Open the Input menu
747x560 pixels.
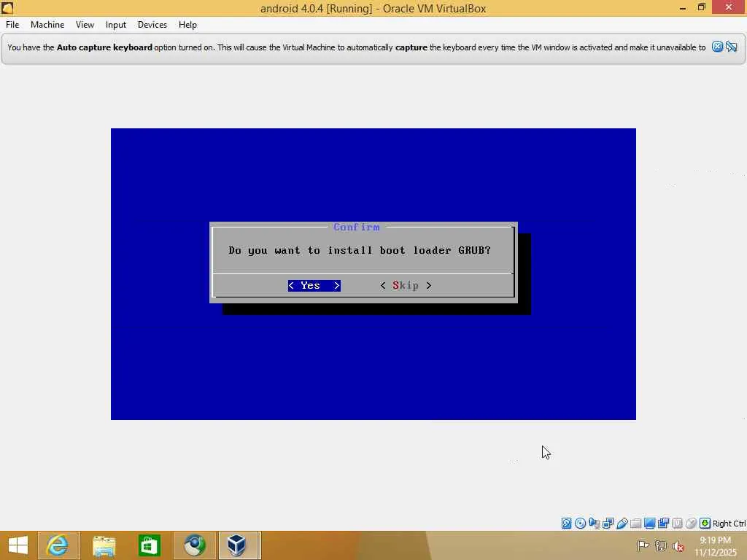click(x=116, y=25)
